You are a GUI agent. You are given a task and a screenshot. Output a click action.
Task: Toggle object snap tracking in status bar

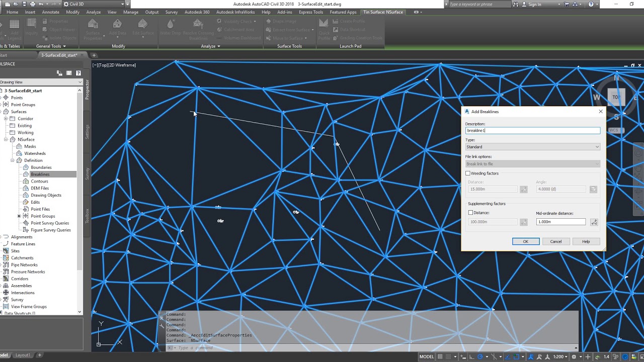[x=508, y=356]
